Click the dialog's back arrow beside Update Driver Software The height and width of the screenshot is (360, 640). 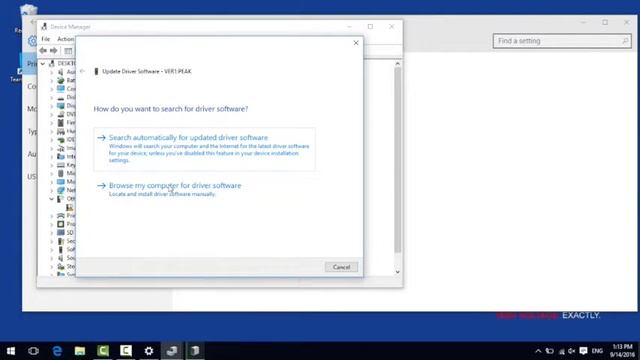pyautogui.click(x=82, y=71)
